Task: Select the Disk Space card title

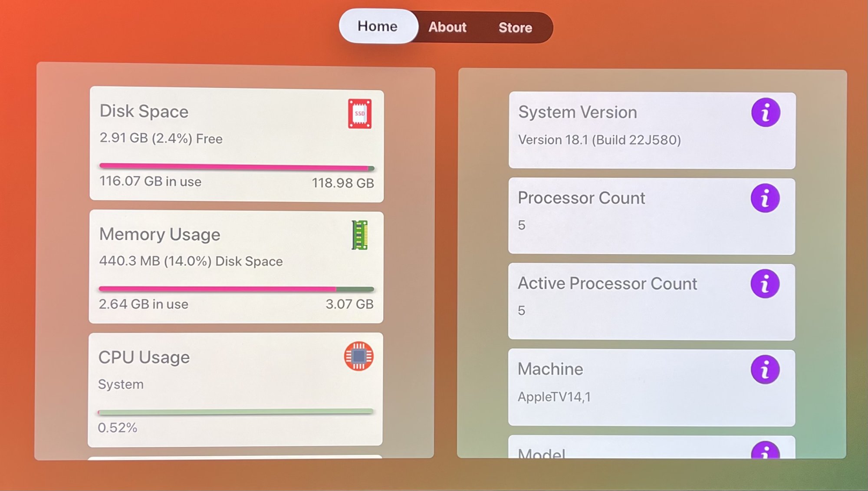Action: [144, 112]
